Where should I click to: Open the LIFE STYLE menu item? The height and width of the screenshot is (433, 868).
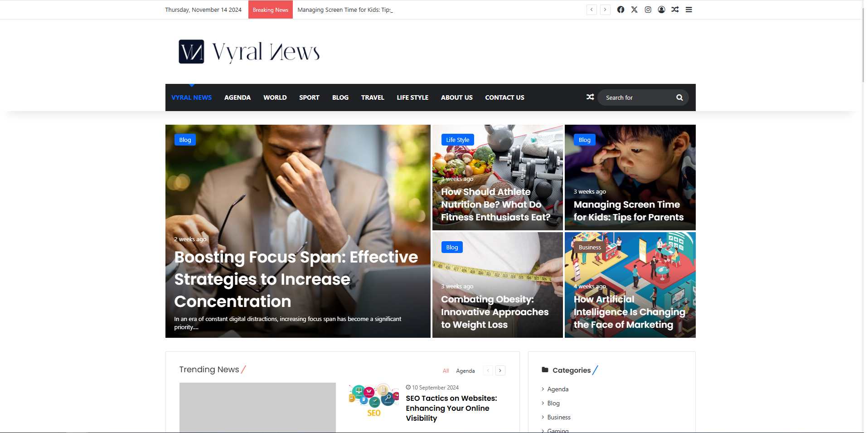click(412, 97)
